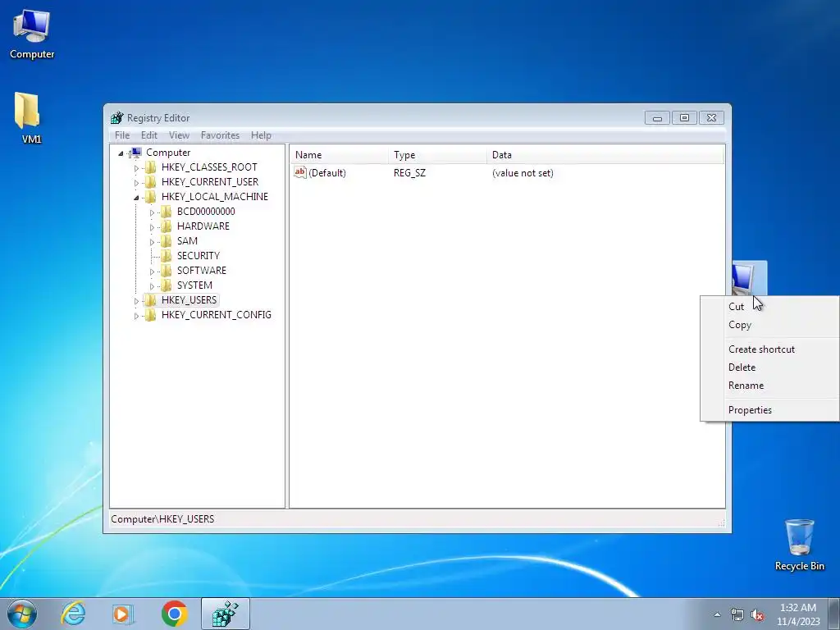Click the Data column header

point(605,155)
